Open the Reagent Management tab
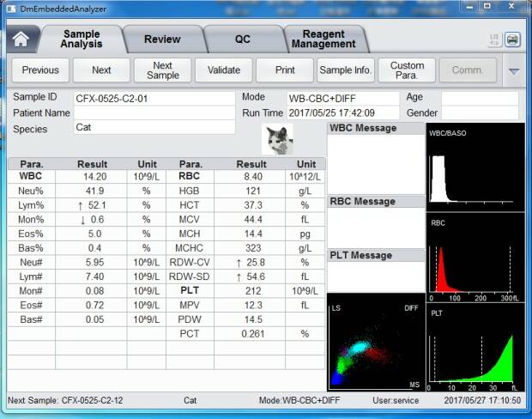 tap(323, 39)
